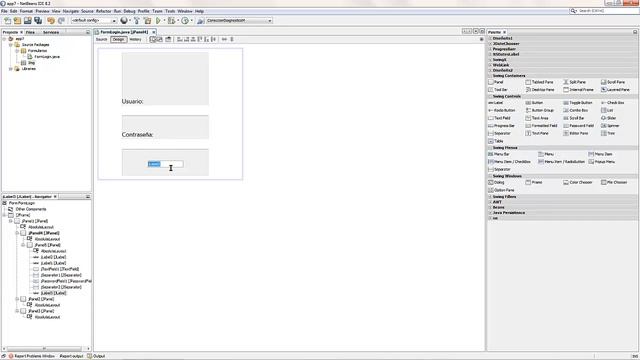This screenshot has width=640, height=360.
Task: Click the green Run Project icon
Action: (158, 20)
